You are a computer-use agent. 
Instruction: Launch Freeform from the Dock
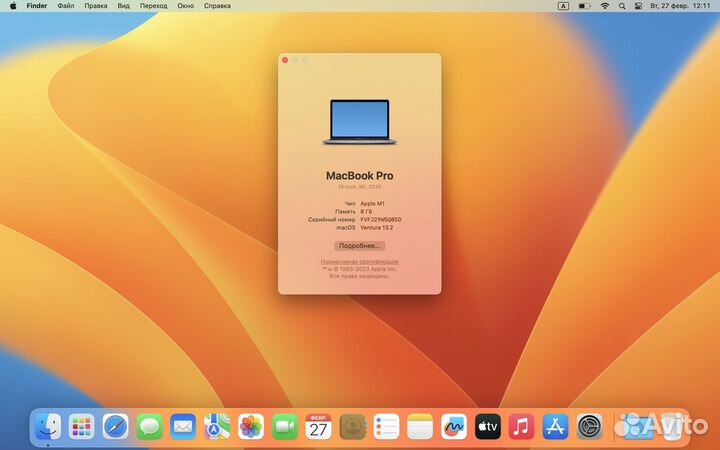point(454,427)
